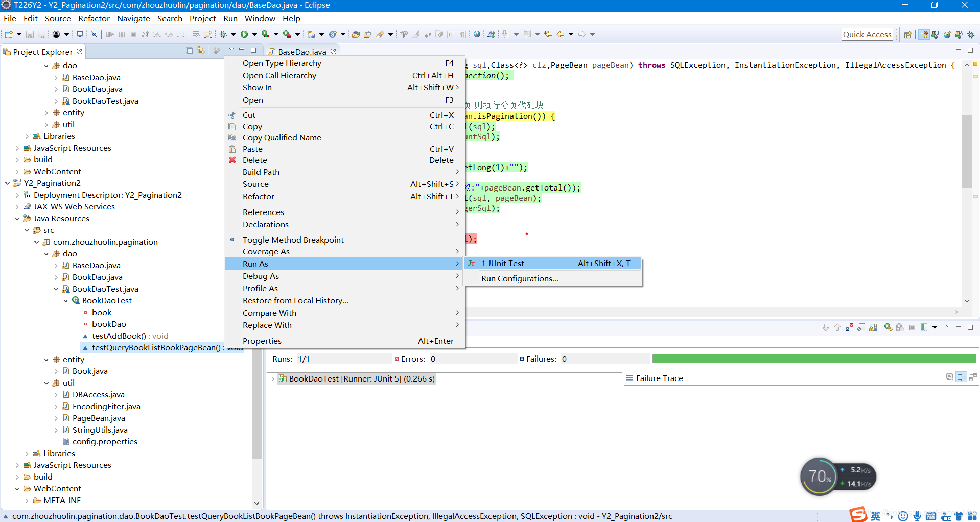Click the green JUnit progress bar
980x522 pixels.
tap(814, 358)
